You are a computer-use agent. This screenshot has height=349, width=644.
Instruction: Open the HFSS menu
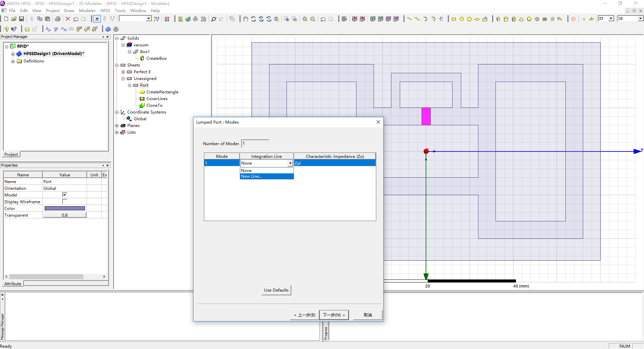105,11
